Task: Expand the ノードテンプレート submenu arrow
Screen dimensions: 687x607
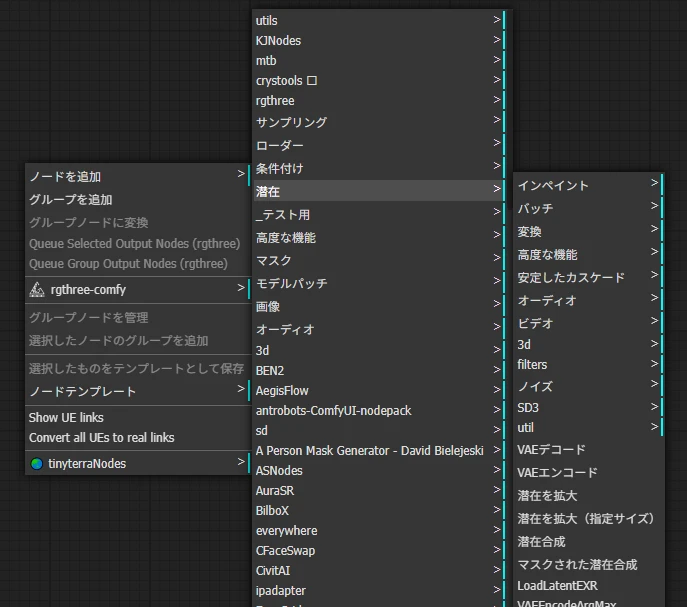Action: click(x=240, y=390)
